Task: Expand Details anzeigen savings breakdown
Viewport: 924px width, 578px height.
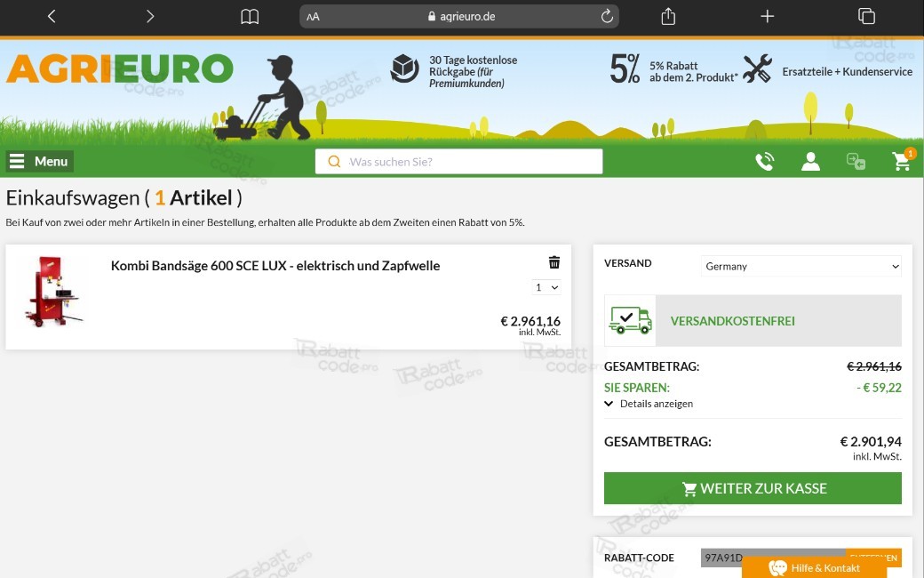Action: (x=649, y=404)
